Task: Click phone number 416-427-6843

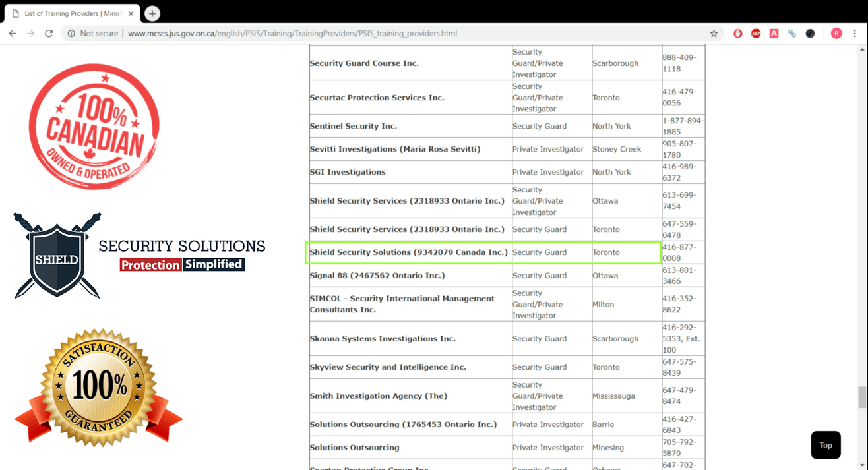Action: (x=679, y=425)
